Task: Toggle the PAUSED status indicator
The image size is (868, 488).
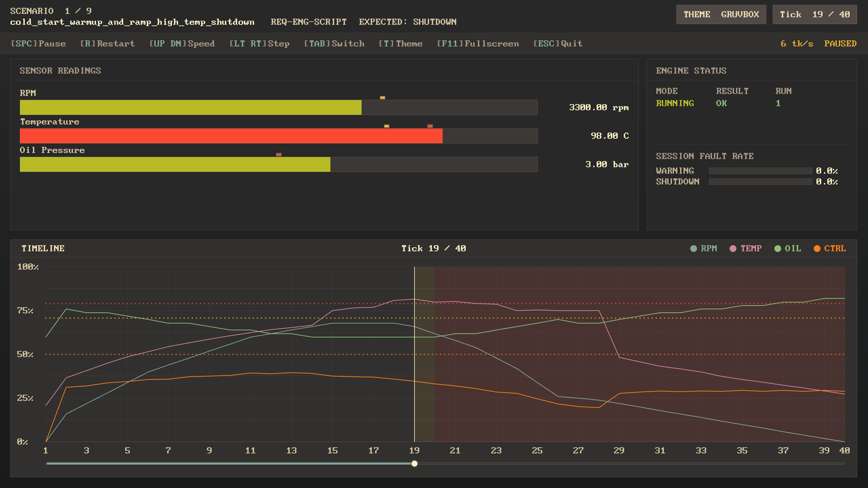Action: click(840, 44)
